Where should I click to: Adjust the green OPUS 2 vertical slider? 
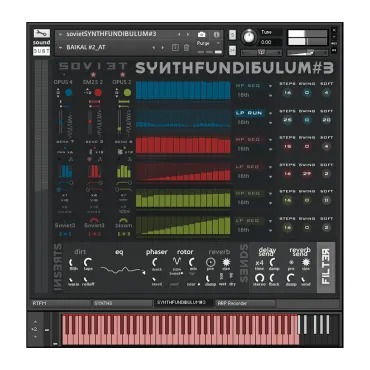(x=119, y=123)
